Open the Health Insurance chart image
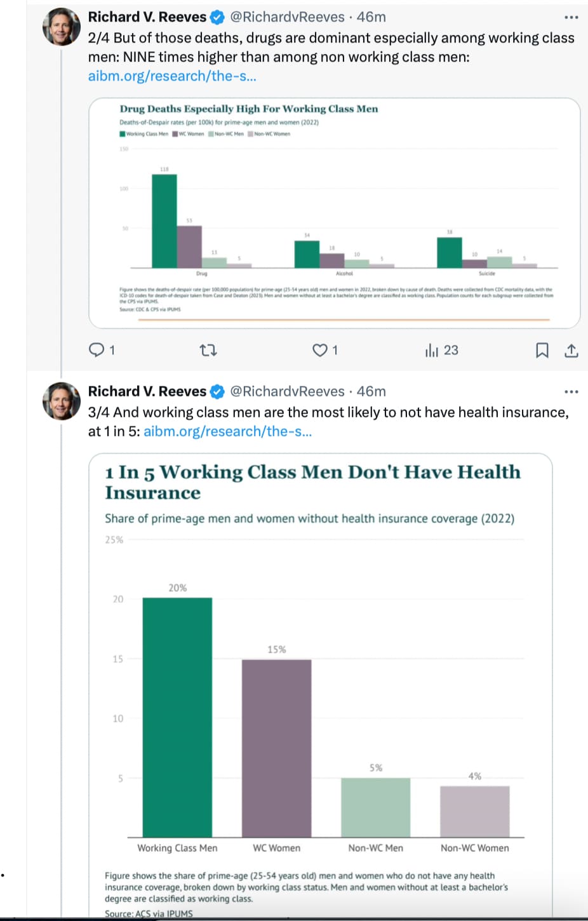588x921 pixels. coord(321,685)
